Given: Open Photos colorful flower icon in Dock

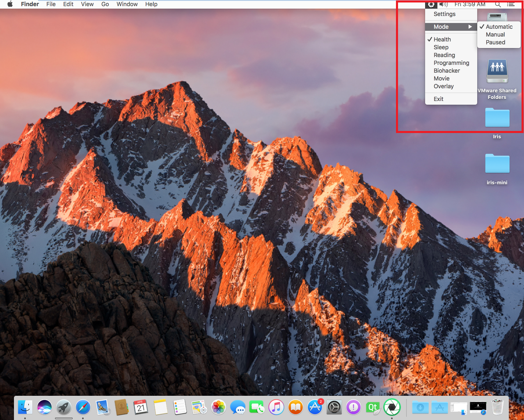Looking at the screenshot, I should coord(218,407).
